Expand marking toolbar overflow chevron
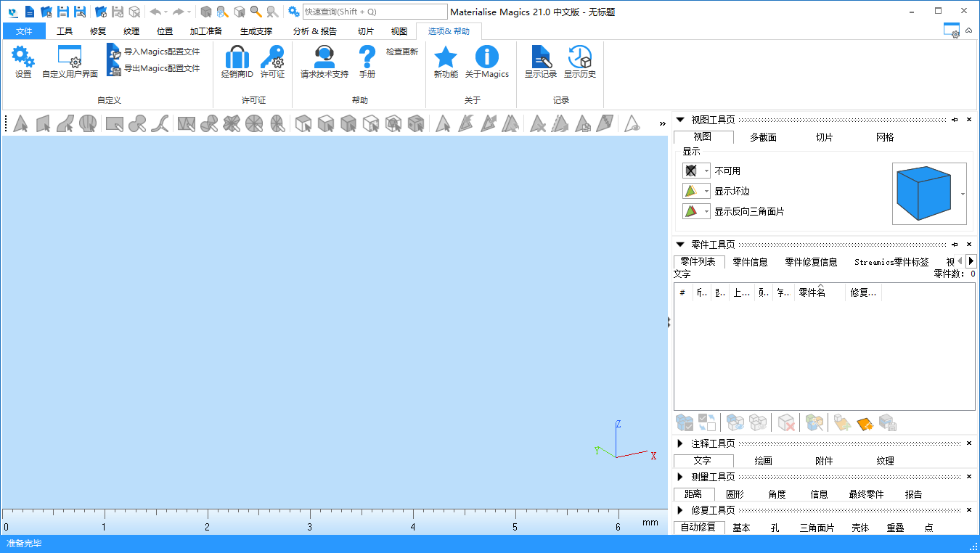980x553 pixels. (x=662, y=123)
